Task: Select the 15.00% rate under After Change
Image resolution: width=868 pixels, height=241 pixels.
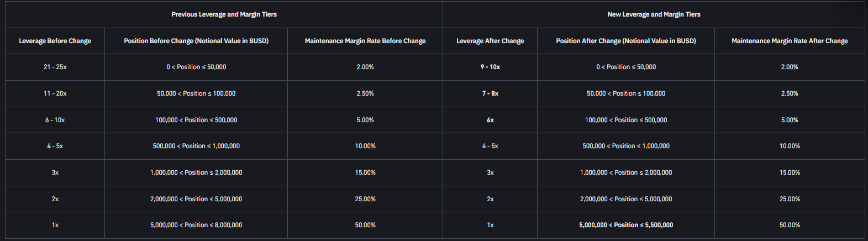Action: tap(790, 172)
